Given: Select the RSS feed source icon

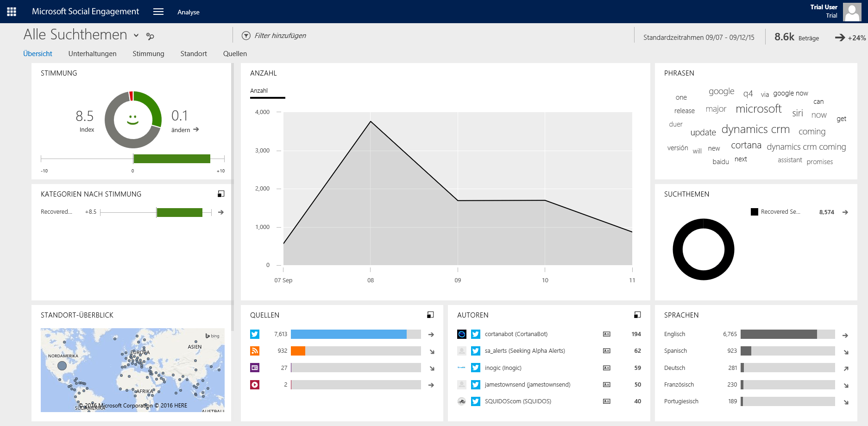Looking at the screenshot, I should [255, 351].
